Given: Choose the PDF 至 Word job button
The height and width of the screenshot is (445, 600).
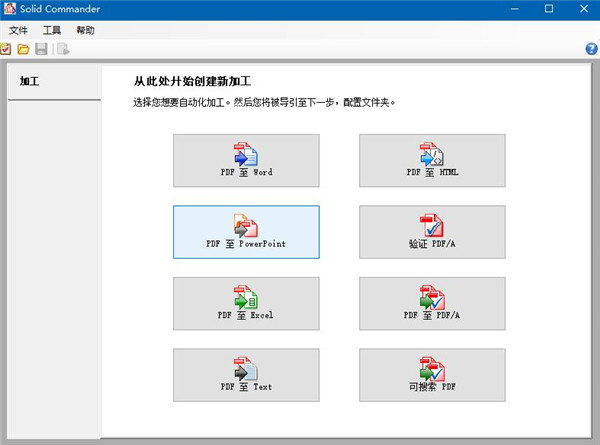Looking at the screenshot, I should click(x=246, y=160).
